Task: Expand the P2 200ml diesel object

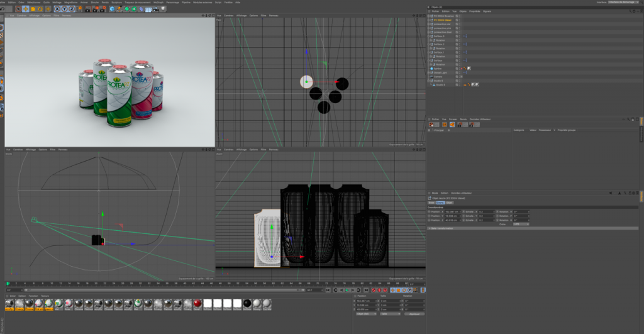Action: [428, 19]
